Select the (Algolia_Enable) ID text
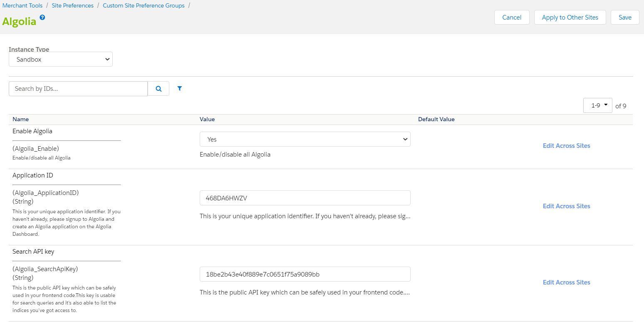Viewport: 644px width, 322px height. (x=36, y=148)
